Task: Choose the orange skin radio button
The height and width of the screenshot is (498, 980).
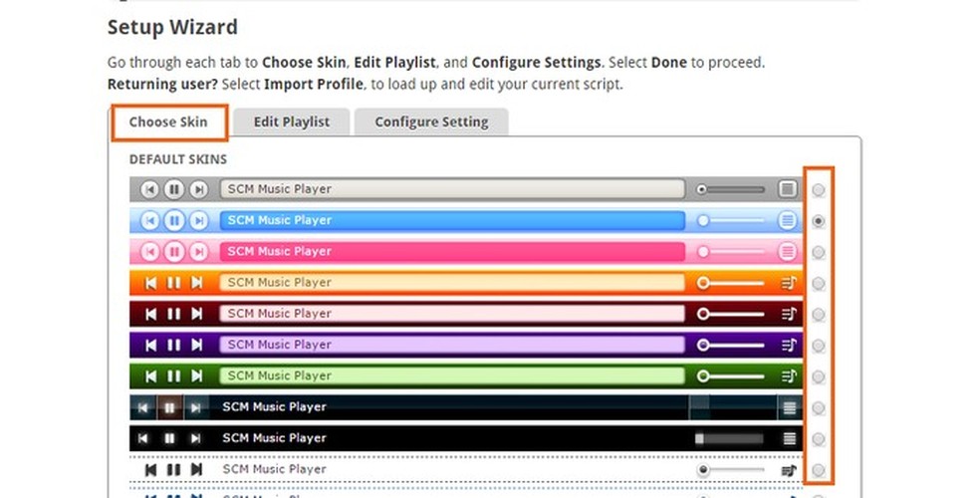Action: point(818,284)
